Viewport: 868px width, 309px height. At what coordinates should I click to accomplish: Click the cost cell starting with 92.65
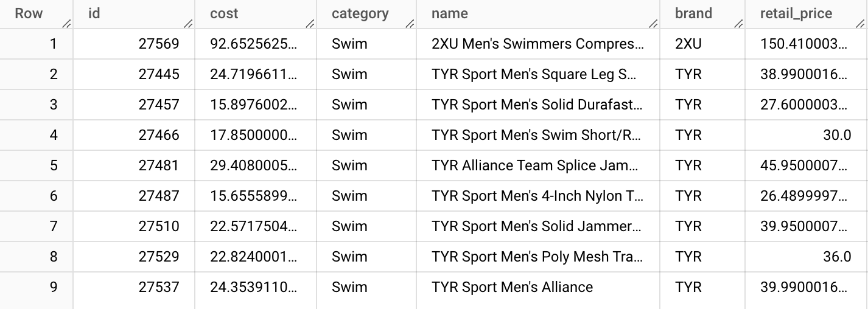pyautogui.click(x=253, y=44)
